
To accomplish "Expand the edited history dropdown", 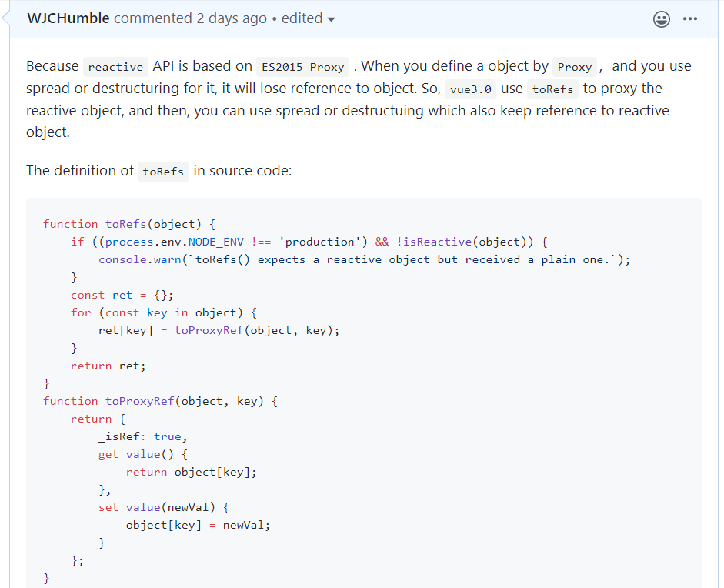I will [308, 18].
